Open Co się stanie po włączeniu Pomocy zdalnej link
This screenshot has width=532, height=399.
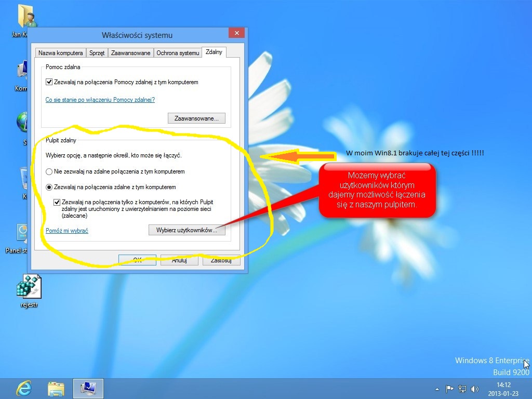click(x=100, y=100)
